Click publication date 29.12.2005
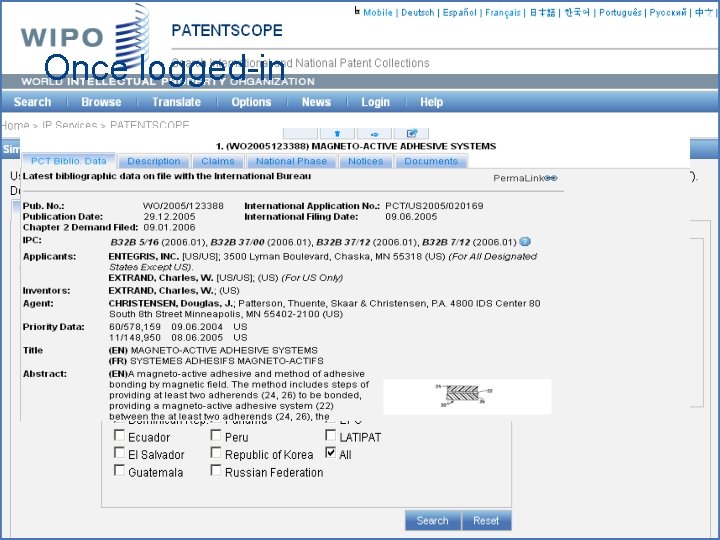The height and width of the screenshot is (540, 720). point(169,217)
